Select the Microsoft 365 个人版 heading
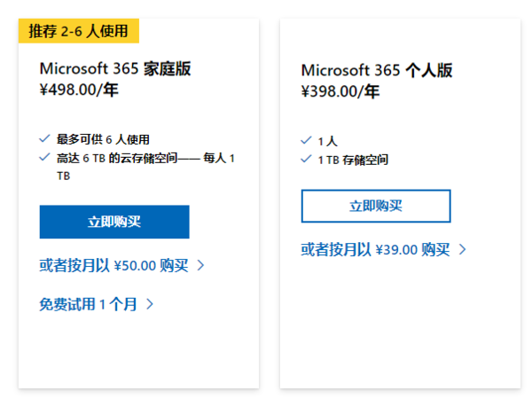This screenshot has height=399, width=532. click(377, 70)
